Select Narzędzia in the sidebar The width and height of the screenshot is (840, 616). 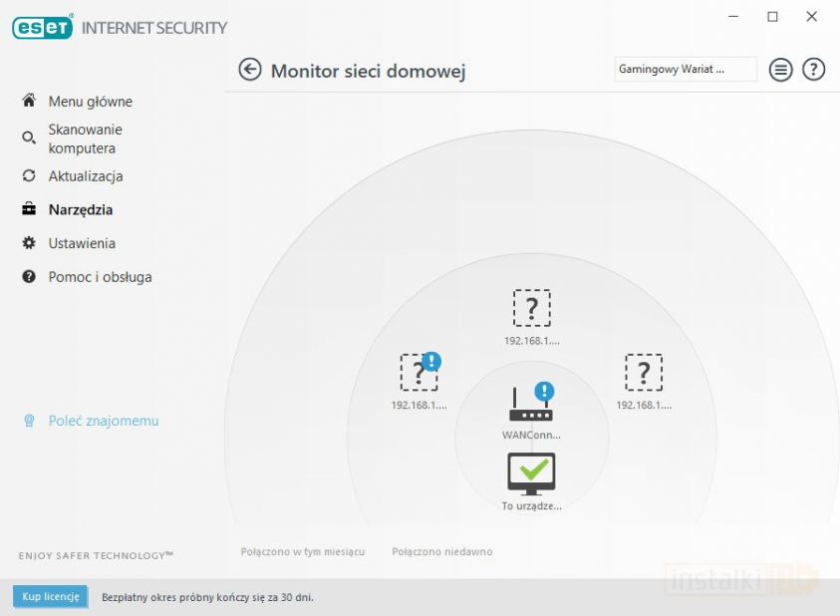click(x=80, y=210)
